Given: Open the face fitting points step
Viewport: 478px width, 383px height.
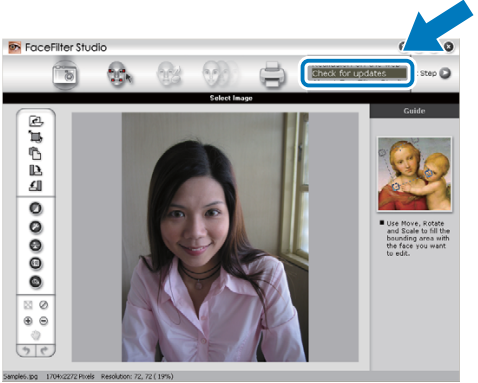Looking at the screenshot, I should [x=119, y=74].
